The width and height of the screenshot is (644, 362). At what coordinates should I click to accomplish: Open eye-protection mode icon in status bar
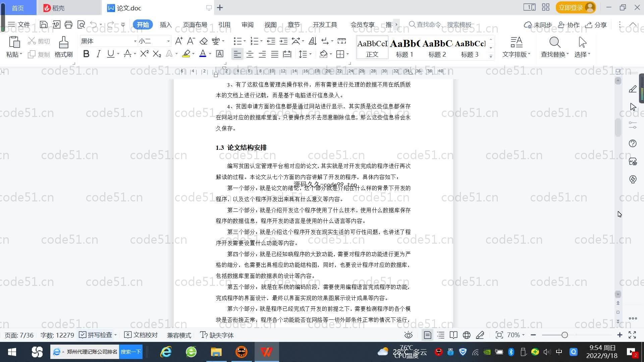(x=408, y=335)
